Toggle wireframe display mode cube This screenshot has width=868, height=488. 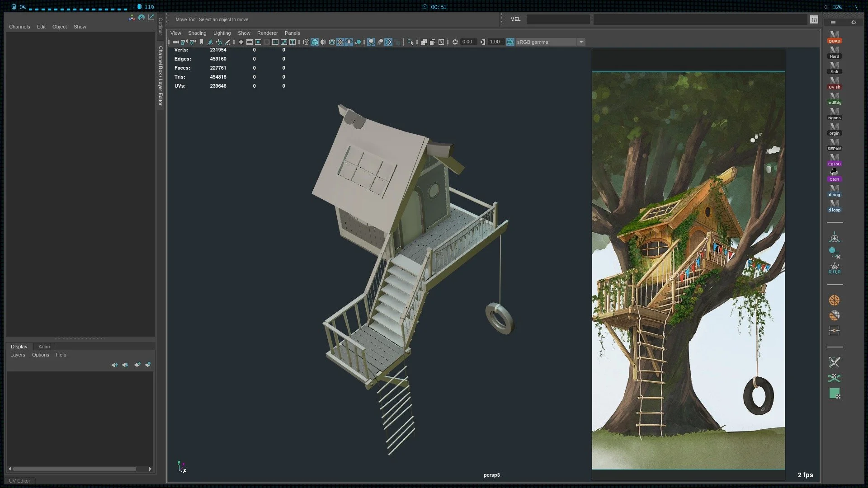click(x=306, y=42)
